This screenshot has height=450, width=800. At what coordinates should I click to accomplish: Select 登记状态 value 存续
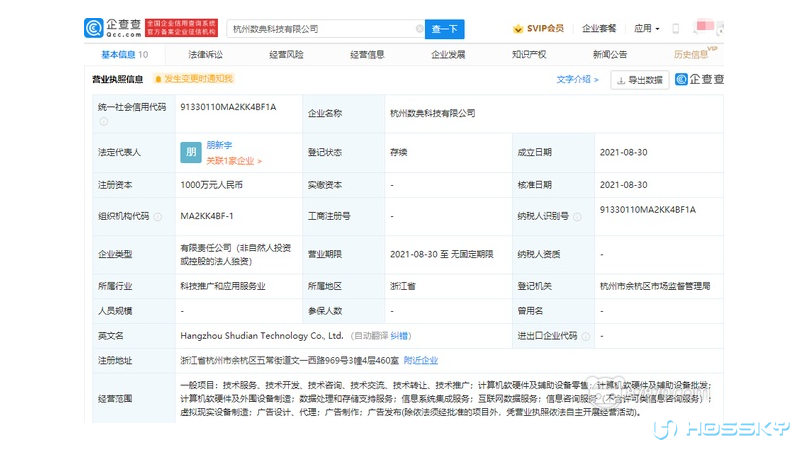pos(398,153)
